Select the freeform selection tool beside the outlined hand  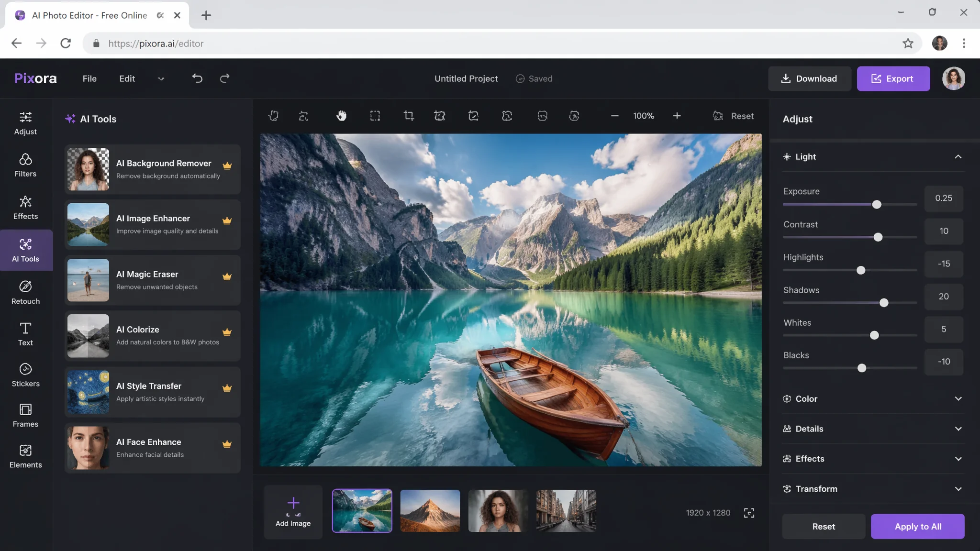point(303,116)
